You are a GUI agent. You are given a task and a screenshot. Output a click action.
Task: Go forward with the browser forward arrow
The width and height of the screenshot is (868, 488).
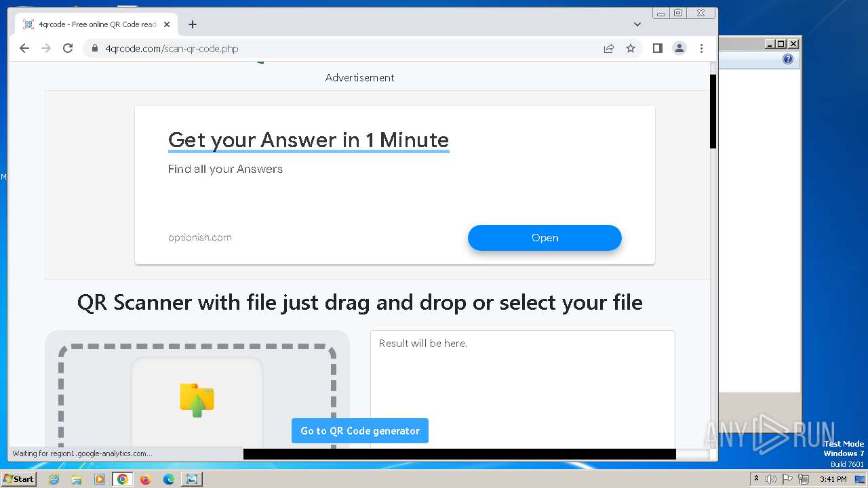(x=46, y=48)
